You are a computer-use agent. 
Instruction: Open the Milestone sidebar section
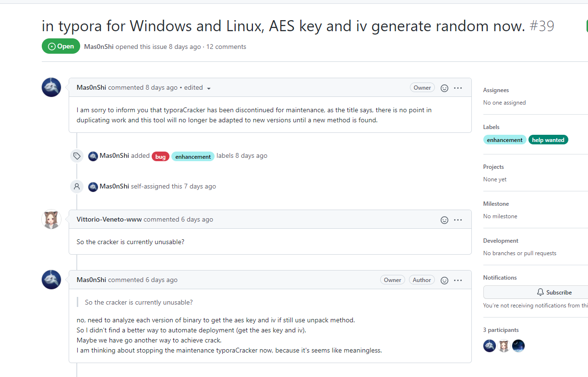point(496,204)
